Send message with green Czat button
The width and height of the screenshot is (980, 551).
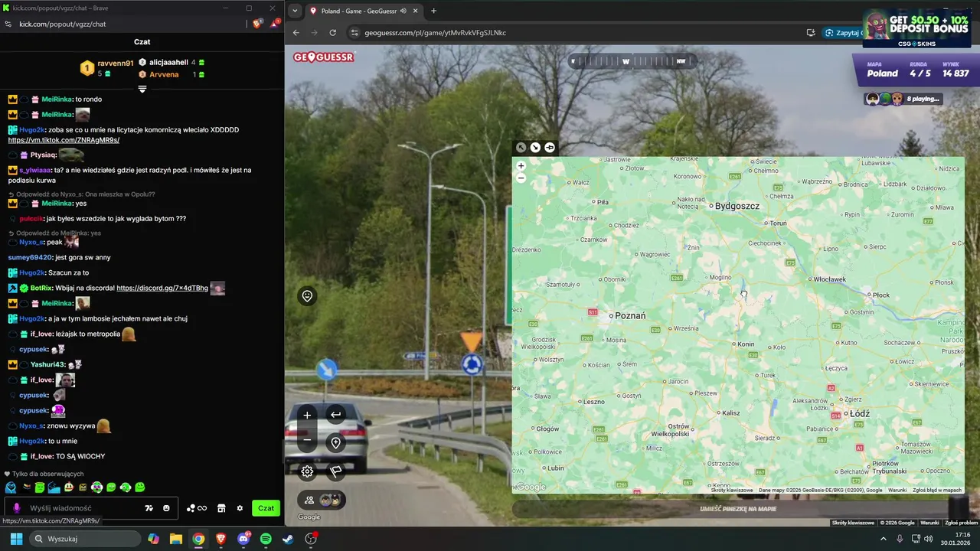coord(266,508)
